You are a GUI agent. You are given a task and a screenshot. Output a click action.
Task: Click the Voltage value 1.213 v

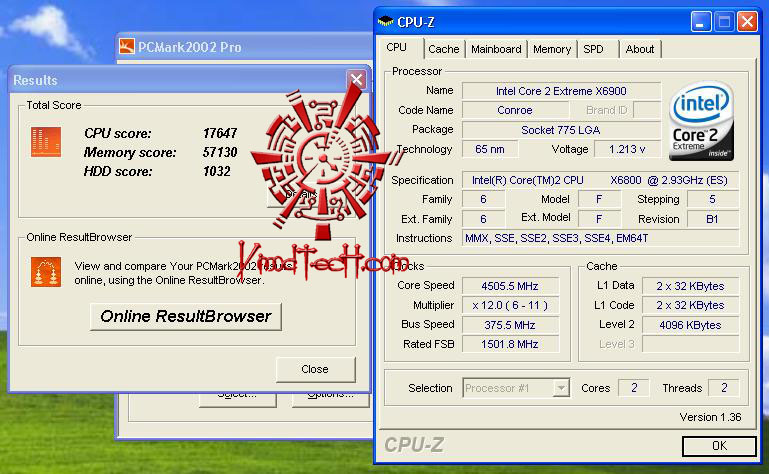pyautogui.click(x=627, y=149)
